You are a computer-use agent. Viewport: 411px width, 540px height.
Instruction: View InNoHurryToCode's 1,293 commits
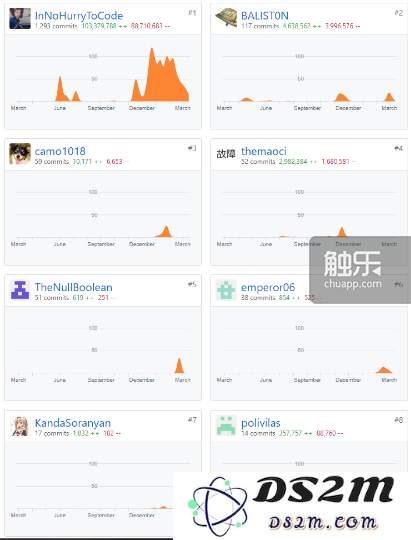(x=56, y=26)
